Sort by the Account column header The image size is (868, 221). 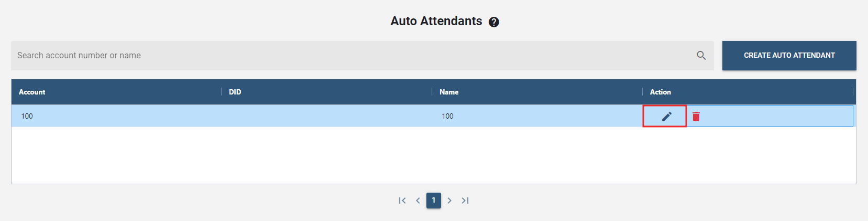[x=32, y=92]
